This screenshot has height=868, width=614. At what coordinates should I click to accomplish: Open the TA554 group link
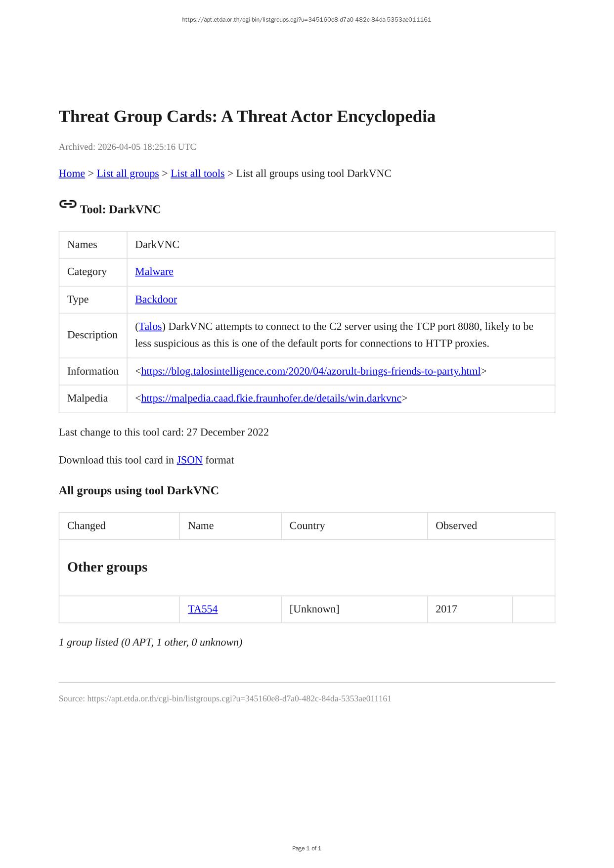[x=203, y=609]
